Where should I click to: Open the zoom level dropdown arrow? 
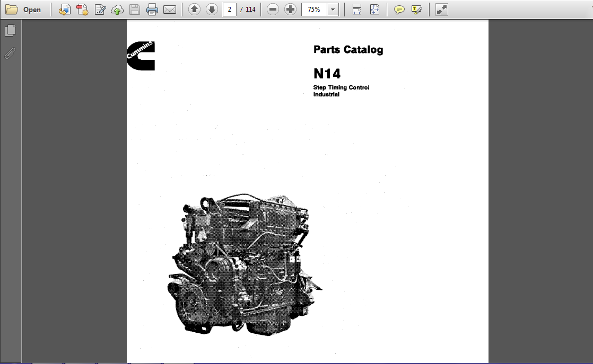click(x=333, y=10)
